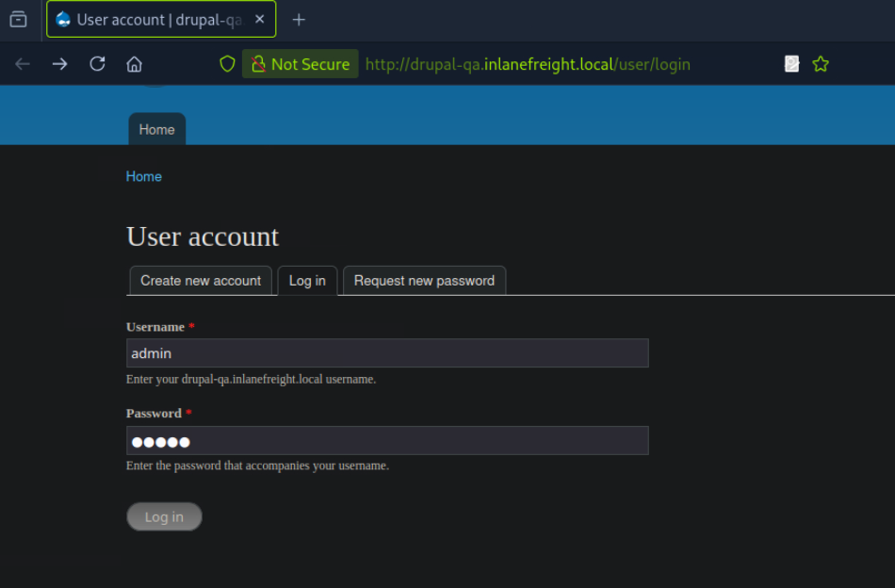Open the Home tab in site navigation

click(156, 129)
